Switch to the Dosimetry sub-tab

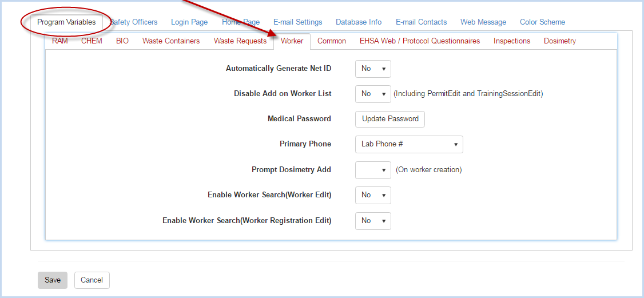[560, 41]
